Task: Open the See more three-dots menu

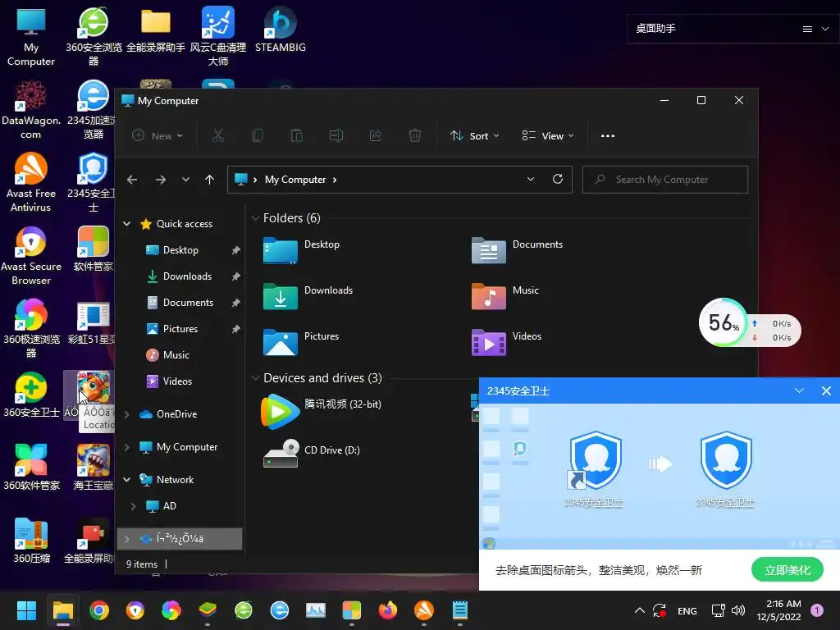Action: tap(608, 135)
